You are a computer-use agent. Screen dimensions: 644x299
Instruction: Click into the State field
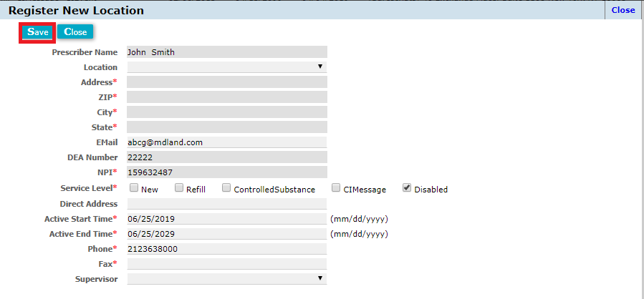(226, 127)
